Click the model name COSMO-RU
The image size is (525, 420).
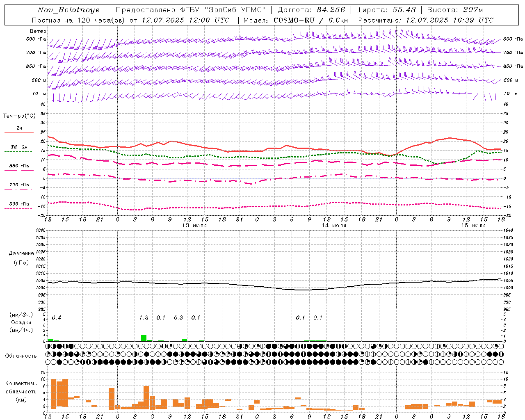(294, 20)
